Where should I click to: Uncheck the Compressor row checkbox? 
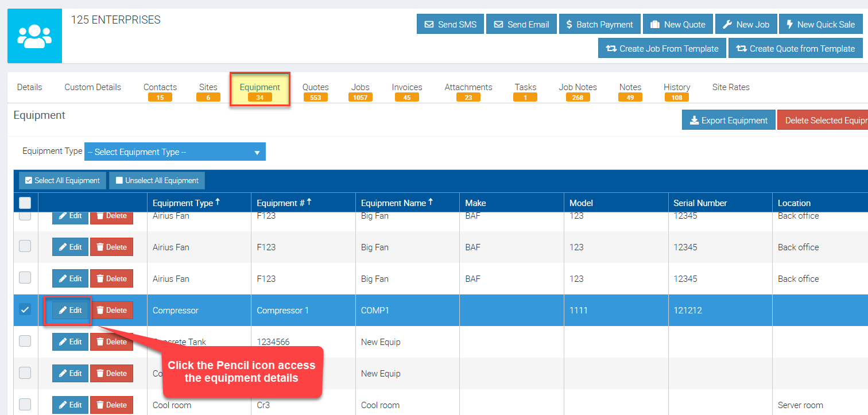pos(25,309)
